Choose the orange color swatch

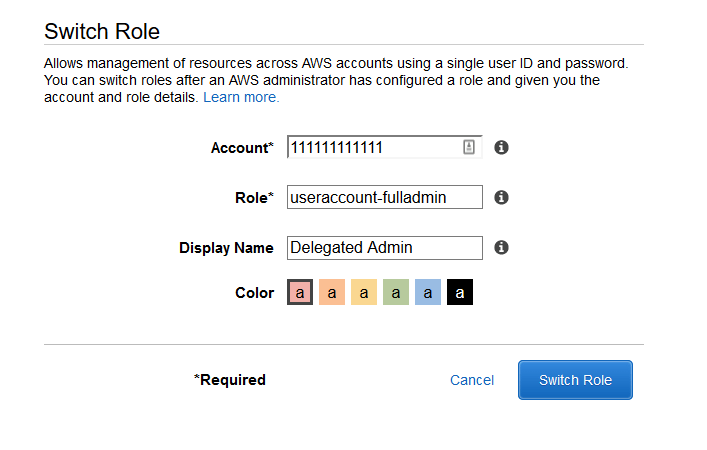pyautogui.click(x=332, y=293)
